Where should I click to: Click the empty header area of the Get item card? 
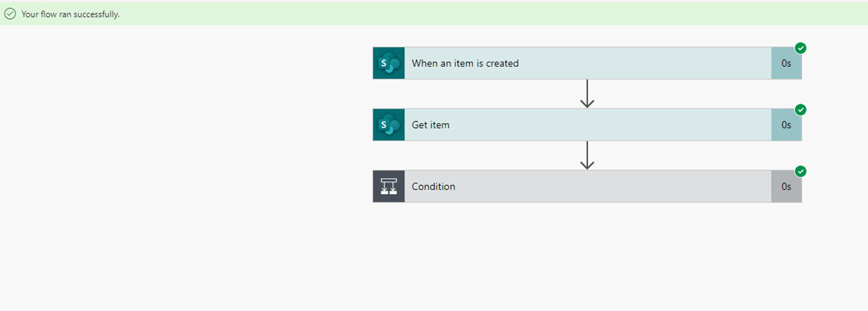coord(612,125)
